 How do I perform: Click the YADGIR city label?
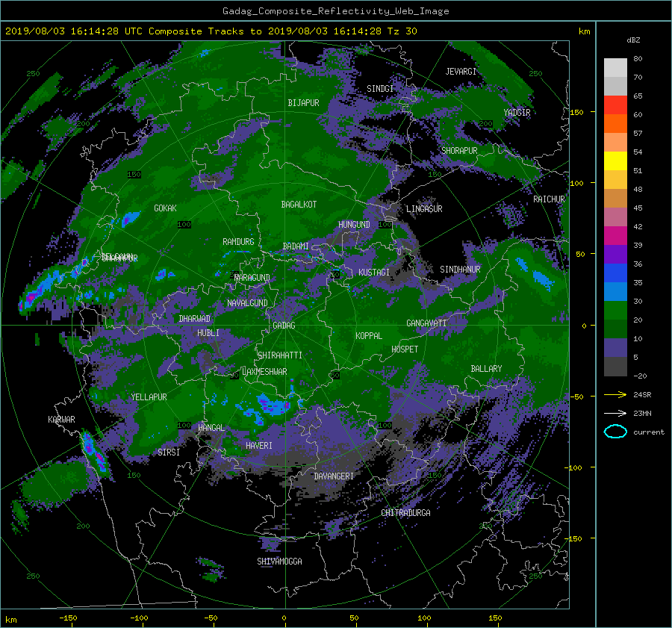[x=517, y=112]
